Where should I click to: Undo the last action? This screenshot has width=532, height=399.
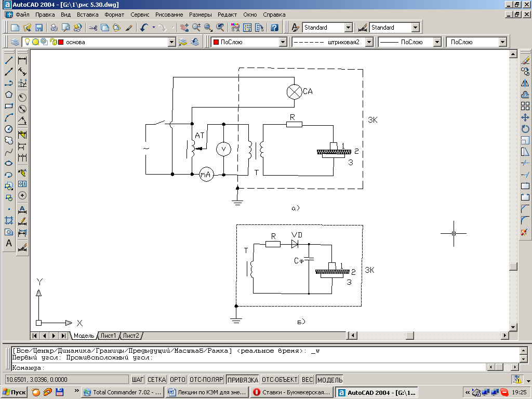click(144, 28)
